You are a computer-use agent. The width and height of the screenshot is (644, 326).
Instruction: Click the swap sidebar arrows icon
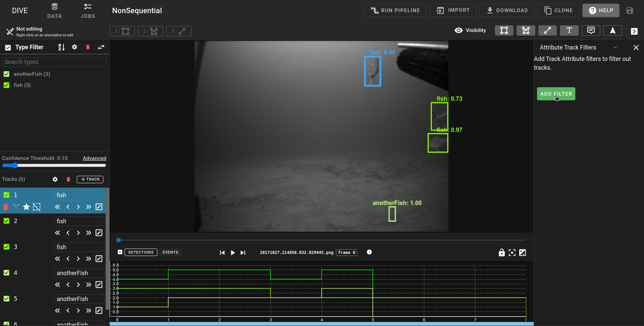tap(101, 47)
